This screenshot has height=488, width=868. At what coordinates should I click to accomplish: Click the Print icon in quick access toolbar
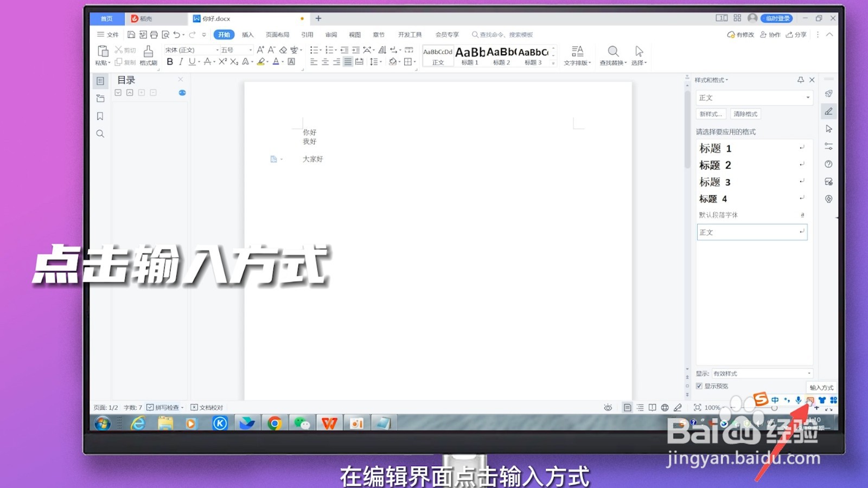tap(154, 35)
